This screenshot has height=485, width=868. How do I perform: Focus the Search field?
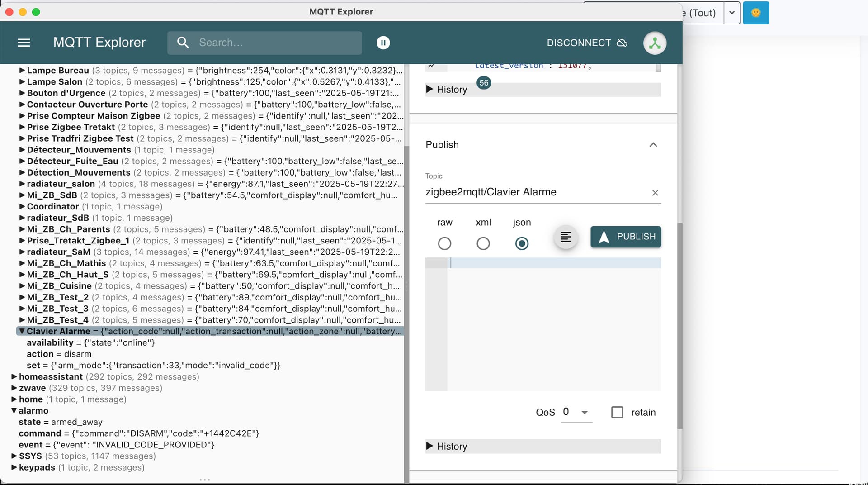[x=264, y=43]
